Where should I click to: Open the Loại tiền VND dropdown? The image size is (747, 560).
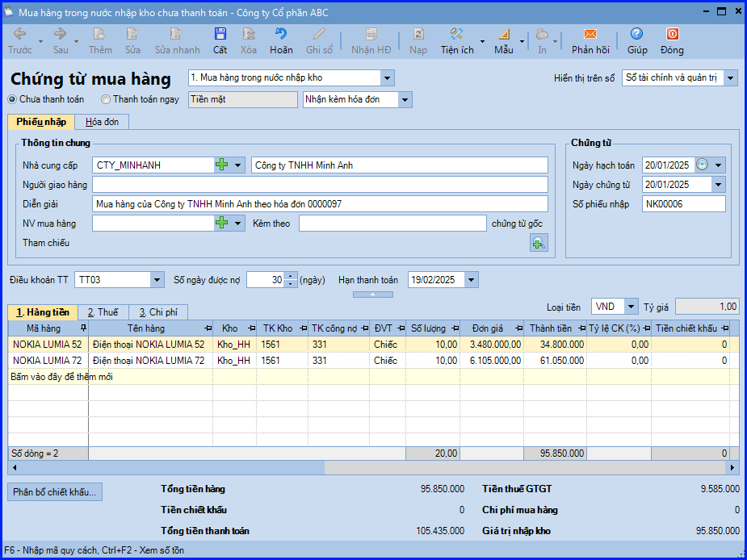tap(627, 307)
